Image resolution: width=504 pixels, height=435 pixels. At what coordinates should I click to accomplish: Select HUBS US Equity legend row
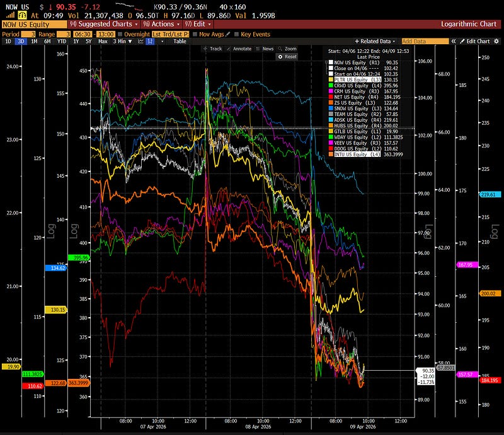[364, 125]
